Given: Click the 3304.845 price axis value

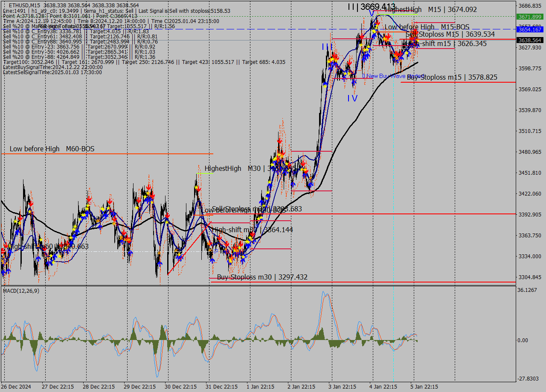Looking at the screenshot, I should [529, 277].
